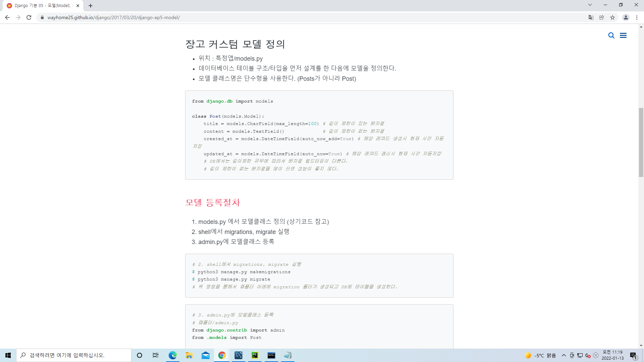Viewport: 644px width, 362px height.
Task: Open a new browser tab
Action: (91, 6)
